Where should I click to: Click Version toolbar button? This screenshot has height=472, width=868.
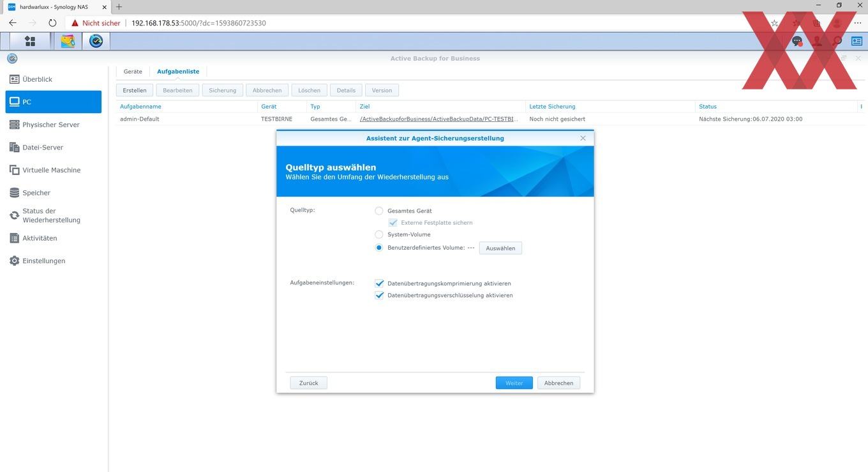point(382,90)
